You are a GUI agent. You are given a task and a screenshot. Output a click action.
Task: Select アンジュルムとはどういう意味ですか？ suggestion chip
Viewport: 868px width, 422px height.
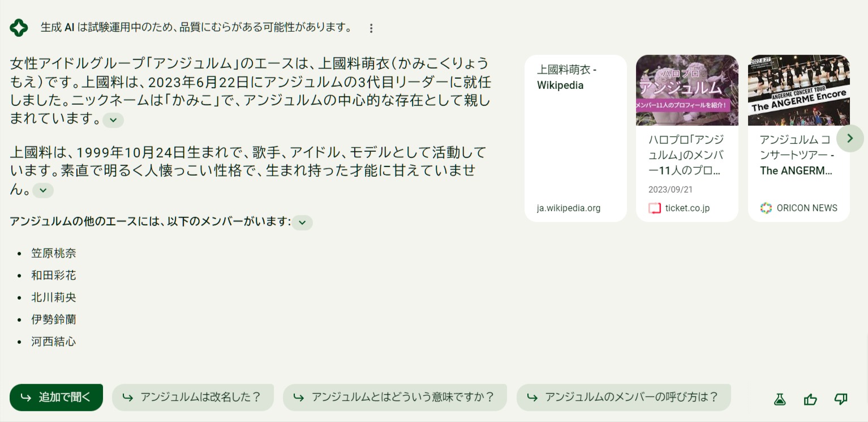pyautogui.click(x=395, y=397)
